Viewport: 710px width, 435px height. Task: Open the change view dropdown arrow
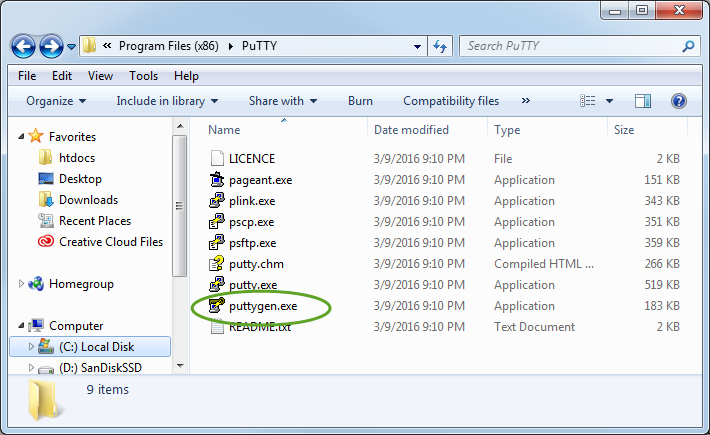pyautogui.click(x=609, y=100)
